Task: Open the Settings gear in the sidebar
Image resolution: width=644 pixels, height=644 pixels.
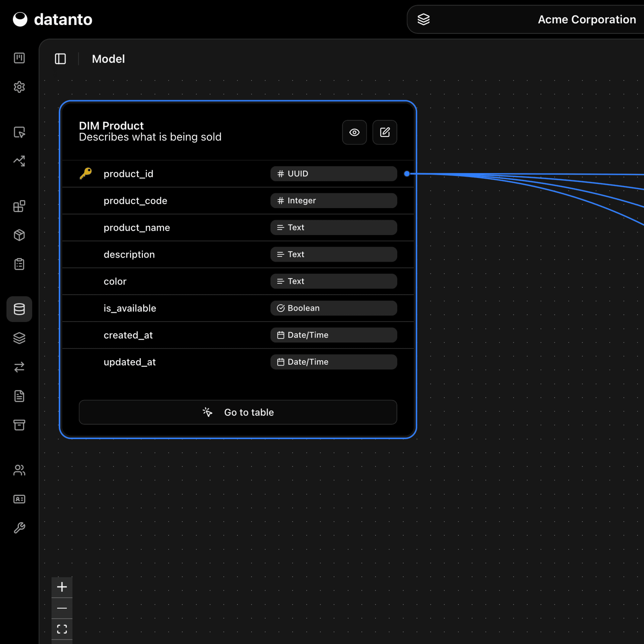Action: click(19, 87)
